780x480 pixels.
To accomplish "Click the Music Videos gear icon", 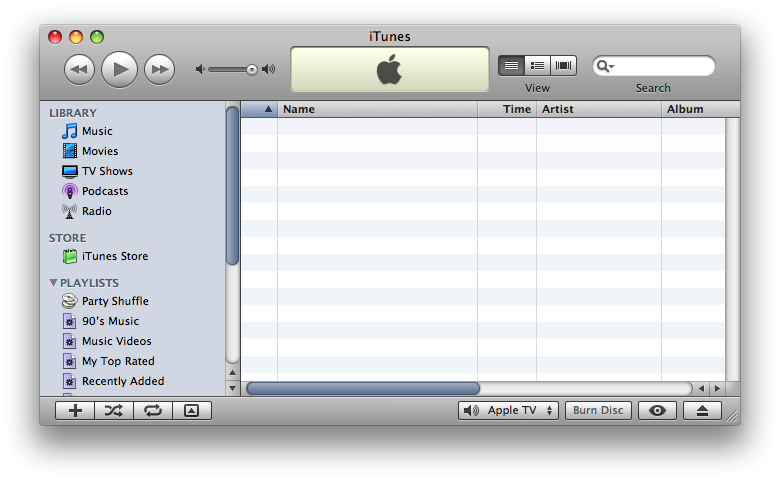I will (x=70, y=341).
